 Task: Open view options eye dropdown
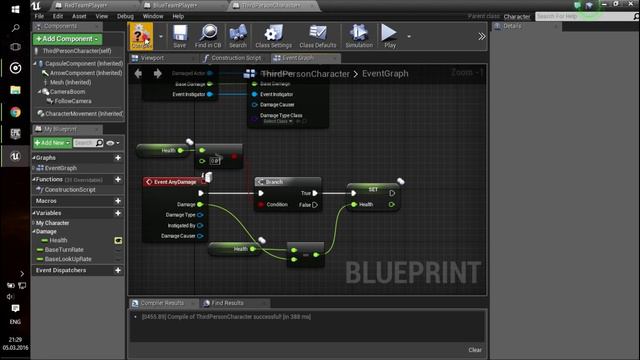113,143
